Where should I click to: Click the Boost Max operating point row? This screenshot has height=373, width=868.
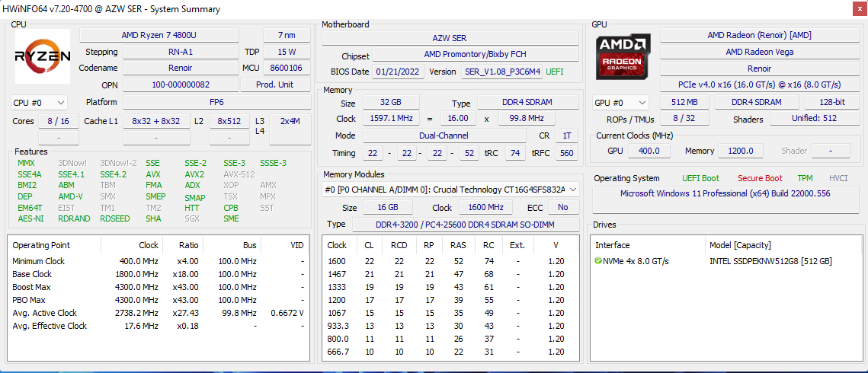pyautogui.click(x=159, y=287)
